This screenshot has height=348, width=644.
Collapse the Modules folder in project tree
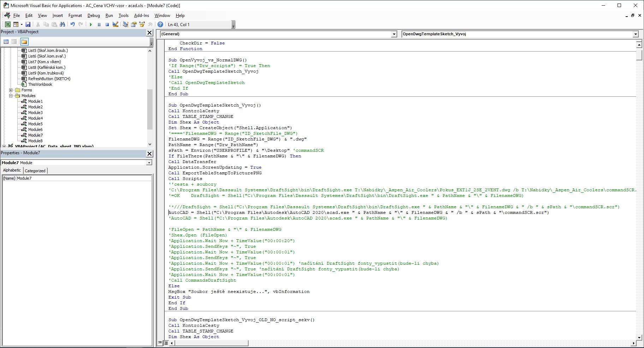[11, 96]
